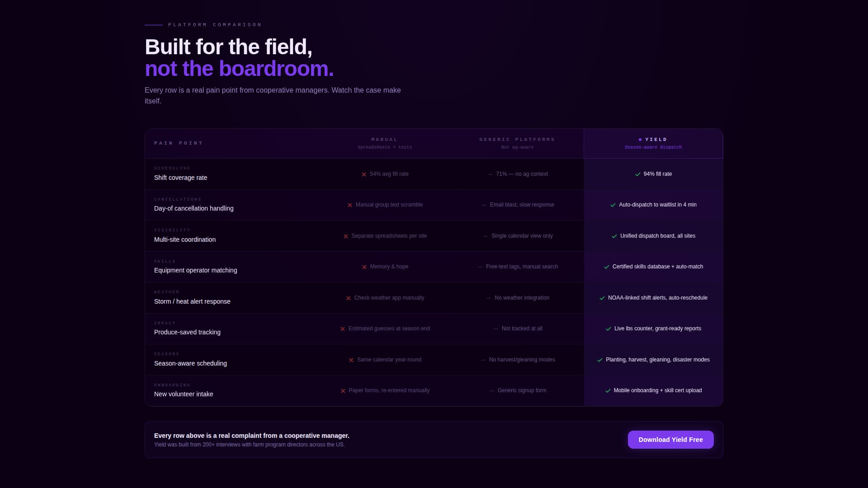This screenshot has height=488, width=868.
Task: Click green checkmark beside Planting, harvest, gleaning modes
Action: click(x=600, y=360)
